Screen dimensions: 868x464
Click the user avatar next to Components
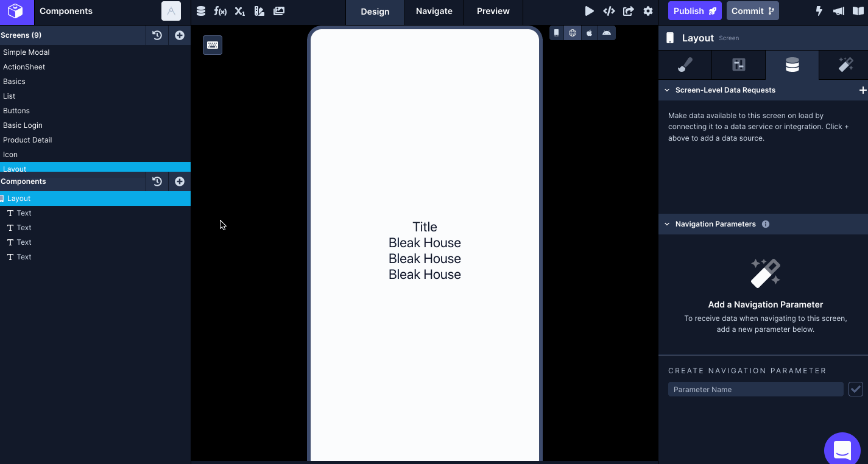coord(171,11)
